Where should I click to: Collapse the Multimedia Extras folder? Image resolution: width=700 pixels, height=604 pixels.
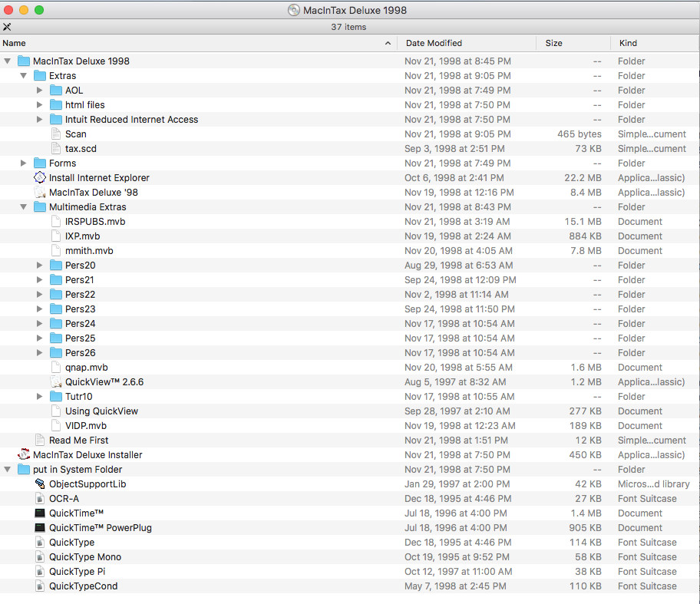(23, 206)
